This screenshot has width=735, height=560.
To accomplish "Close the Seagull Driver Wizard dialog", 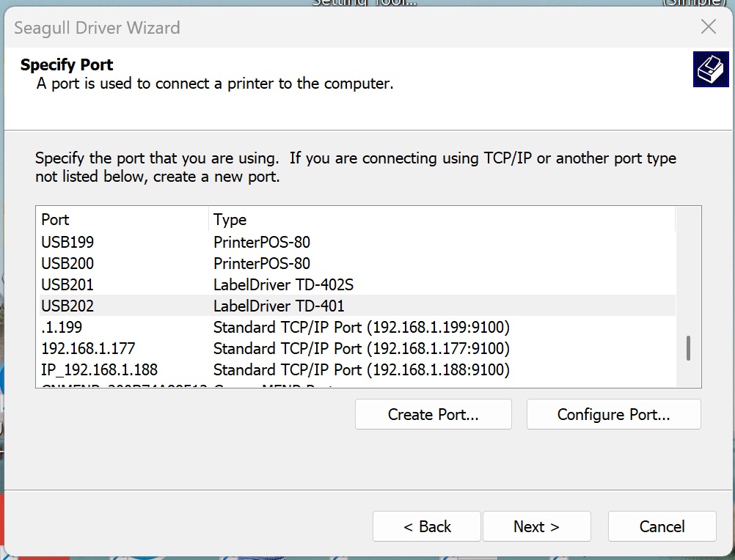I will [709, 26].
